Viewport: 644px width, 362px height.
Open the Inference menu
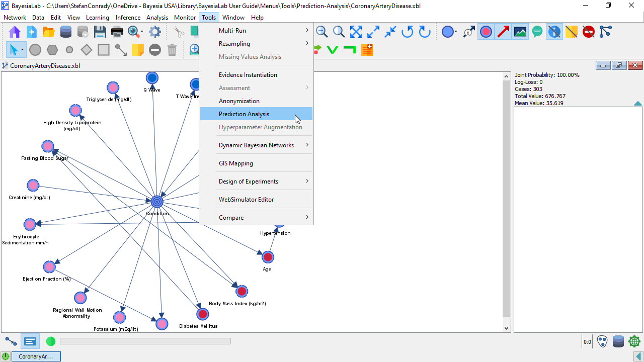128,17
